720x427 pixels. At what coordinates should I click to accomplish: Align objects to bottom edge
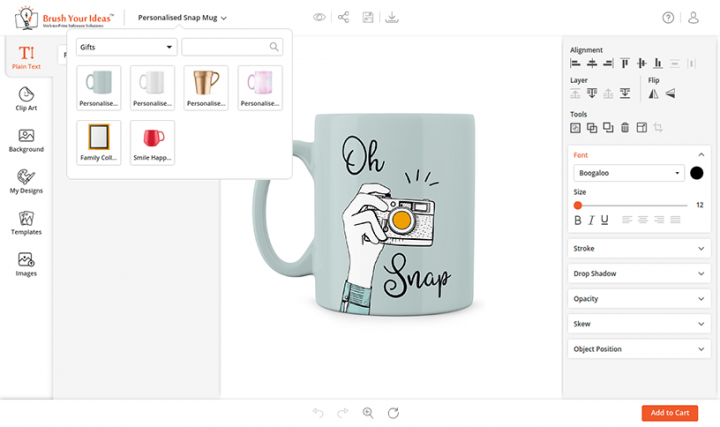[x=658, y=63]
